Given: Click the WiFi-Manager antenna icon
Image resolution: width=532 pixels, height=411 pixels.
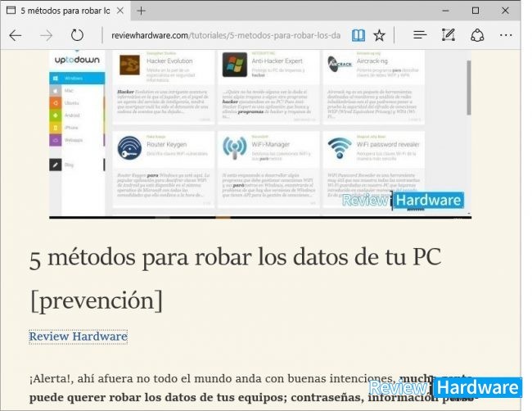Looking at the screenshot, I should pos(234,147).
